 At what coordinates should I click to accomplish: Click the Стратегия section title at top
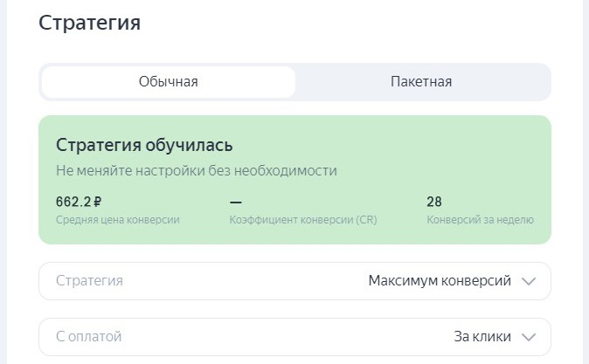pos(89,23)
